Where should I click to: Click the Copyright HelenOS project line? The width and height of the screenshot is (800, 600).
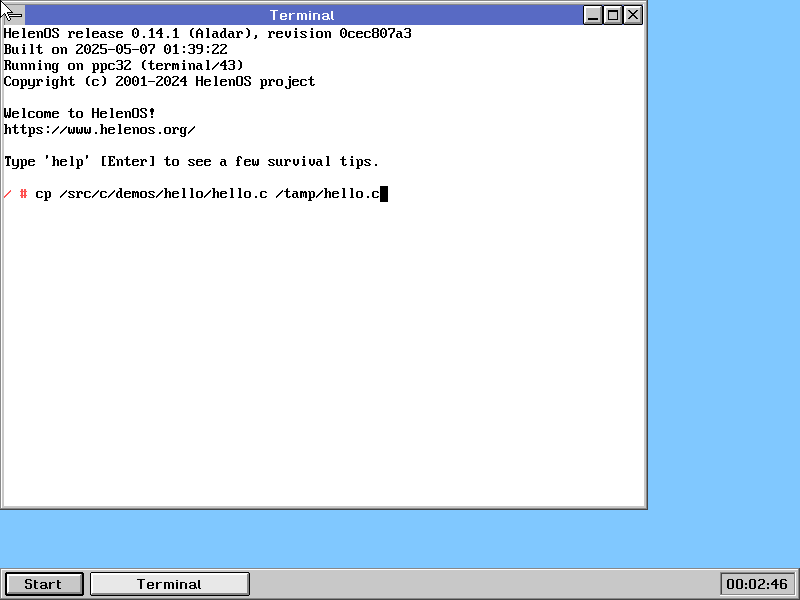pos(159,82)
